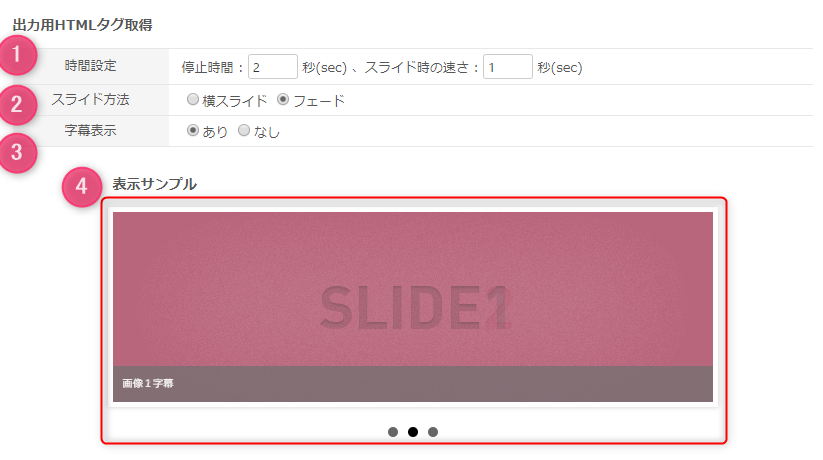Choose あり for caption display
The width and height of the screenshot is (823, 460).
(193, 130)
